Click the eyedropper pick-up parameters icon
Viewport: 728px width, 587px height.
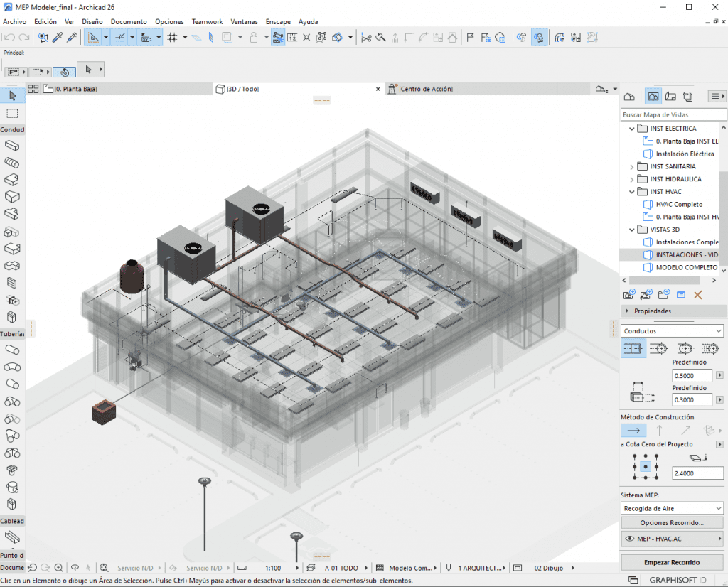58,38
